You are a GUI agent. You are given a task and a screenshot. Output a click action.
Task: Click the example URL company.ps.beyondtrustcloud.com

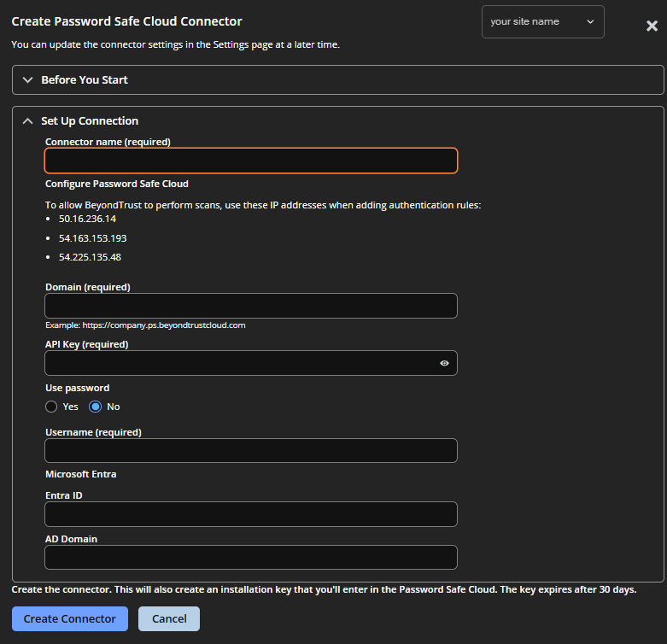pos(164,325)
